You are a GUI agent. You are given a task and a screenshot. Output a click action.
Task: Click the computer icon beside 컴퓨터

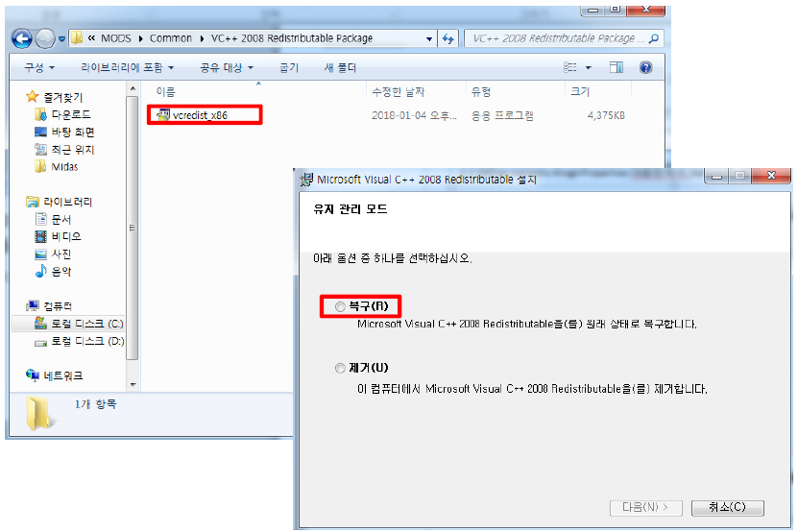tap(33, 305)
